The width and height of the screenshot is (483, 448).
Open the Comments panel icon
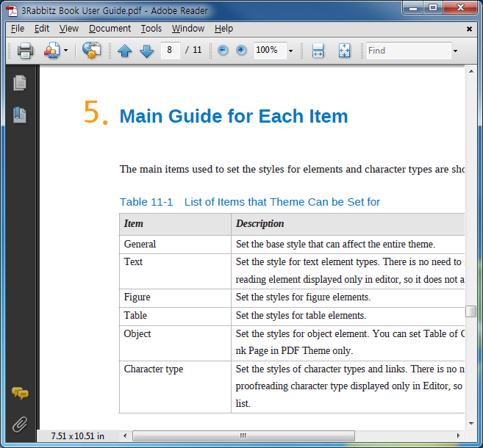pos(20,393)
